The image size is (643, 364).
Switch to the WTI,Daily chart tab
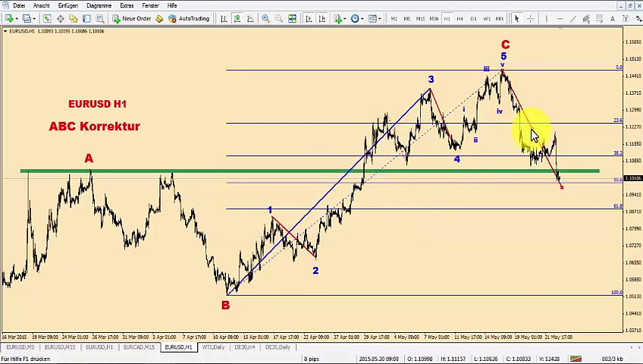[x=213, y=347]
